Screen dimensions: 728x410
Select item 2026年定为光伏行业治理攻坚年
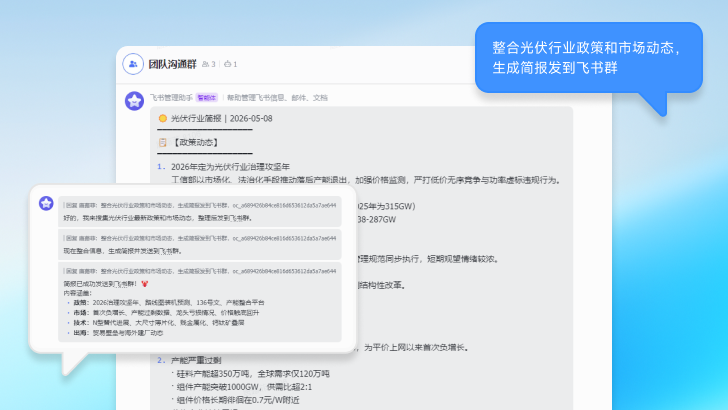click(230, 167)
